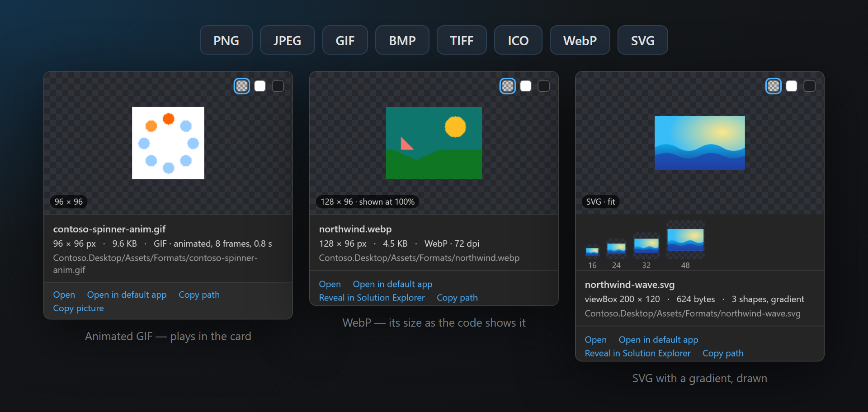Copy path of northwind.webp
The width and height of the screenshot is (868, 412).
457,298
